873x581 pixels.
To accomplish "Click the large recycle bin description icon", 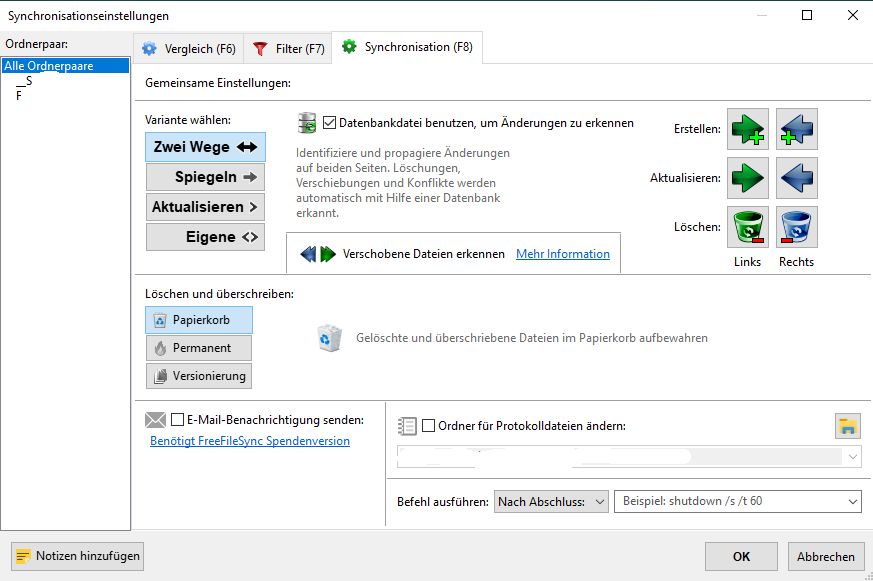I will 329,338.
